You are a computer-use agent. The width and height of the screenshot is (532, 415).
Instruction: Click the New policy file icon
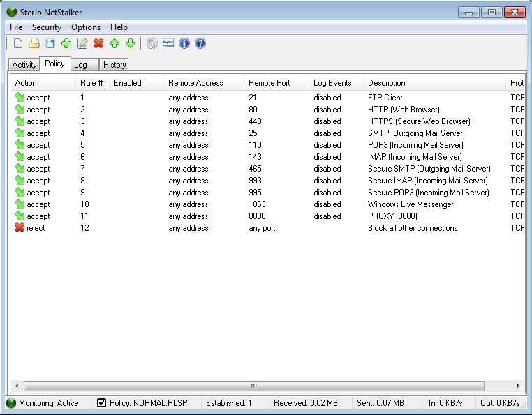17,44
